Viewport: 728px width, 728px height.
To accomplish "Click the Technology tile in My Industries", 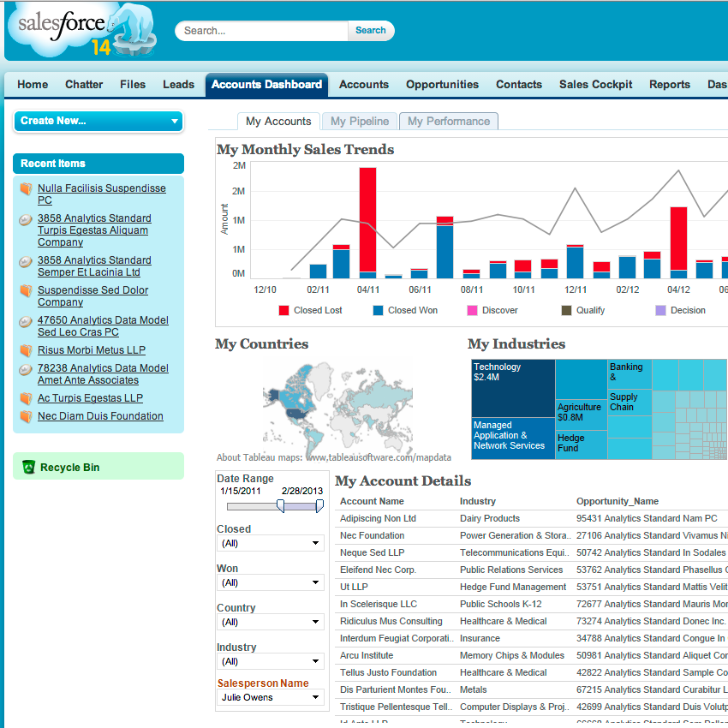I will pos(512,387).
